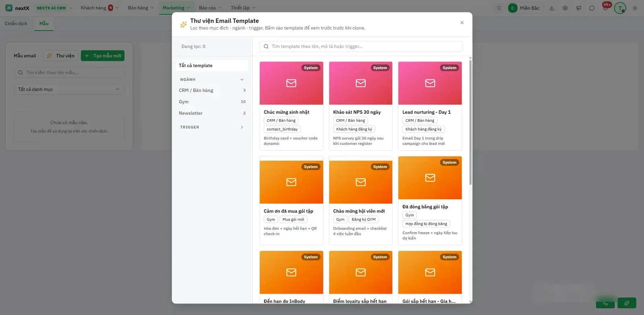This screenshot has height=315, width=644.
Task: Click envelope icon on Đã đóng băng gói tập card
Action: (430, 178)
